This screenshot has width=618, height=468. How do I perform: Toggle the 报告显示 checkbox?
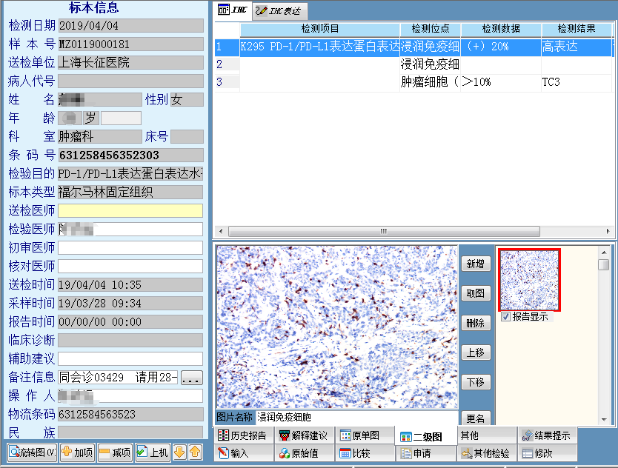[506, 316]
